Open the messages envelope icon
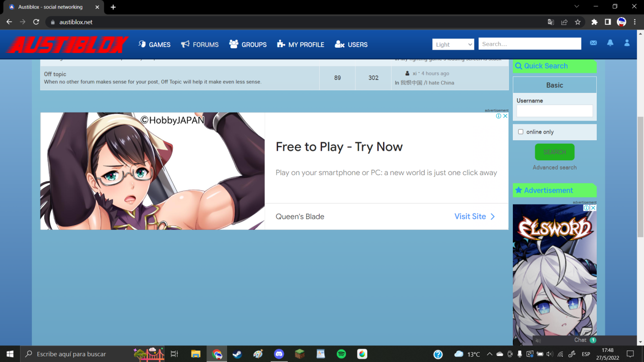Image resolution: width=644 pixels, height=362 pixels. (x=593, y=43)
